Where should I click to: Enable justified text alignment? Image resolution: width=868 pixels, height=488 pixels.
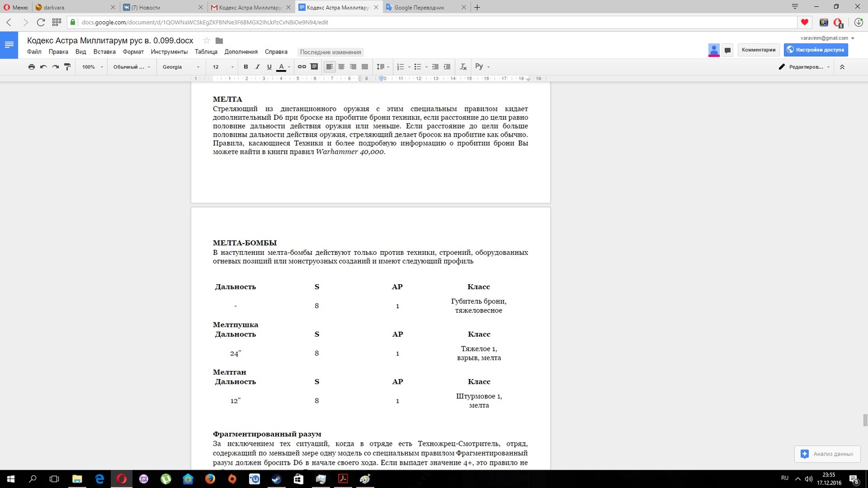click(365, 67)
